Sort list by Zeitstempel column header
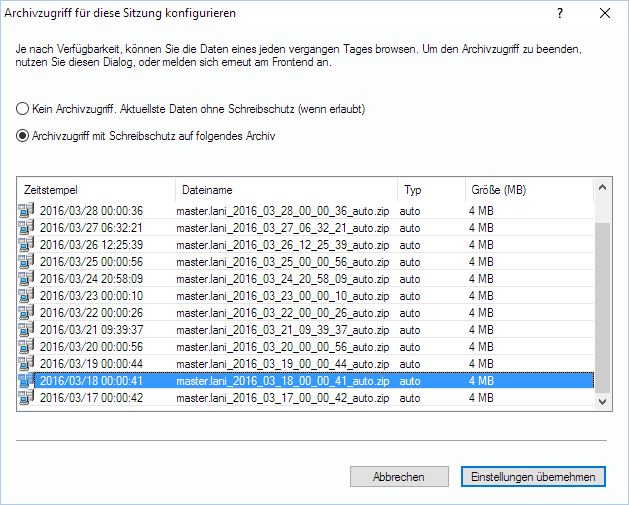The height and width of the screenshot is (505, 629). point(96,190)
